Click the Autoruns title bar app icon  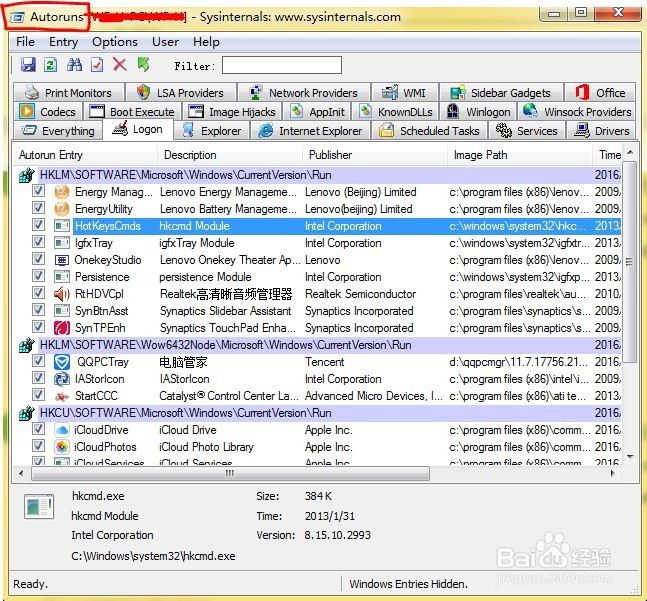(17, 17)
